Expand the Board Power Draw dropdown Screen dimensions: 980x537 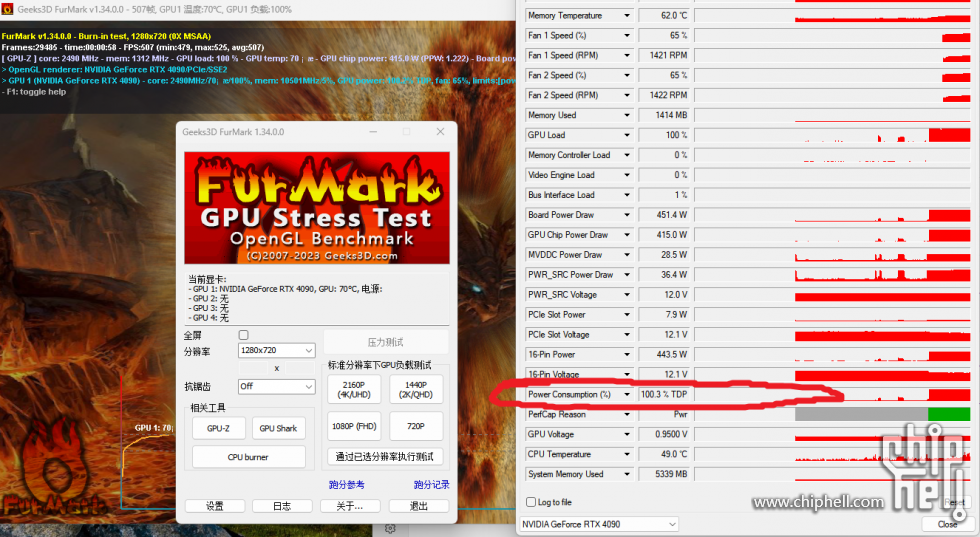pyautogui.click(x=627, y=215)
